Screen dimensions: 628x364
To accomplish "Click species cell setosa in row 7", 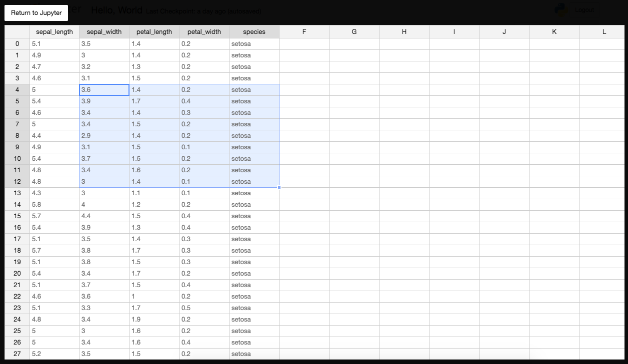I will [254, 124].
